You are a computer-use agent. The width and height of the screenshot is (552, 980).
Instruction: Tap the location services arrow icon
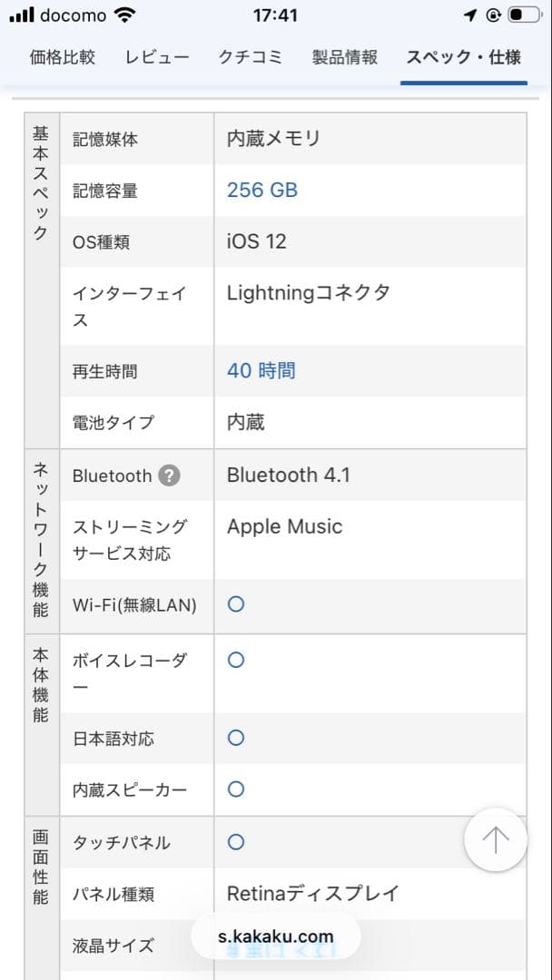[x=468, y=14]
